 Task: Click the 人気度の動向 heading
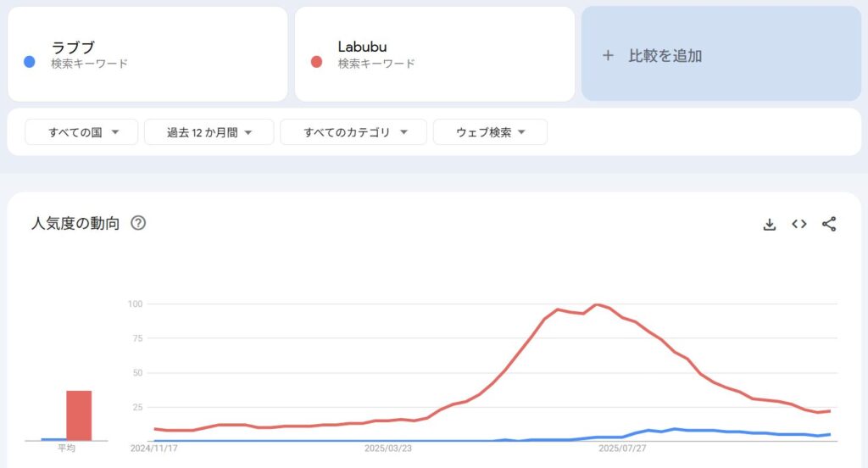(x=75, y=224)
